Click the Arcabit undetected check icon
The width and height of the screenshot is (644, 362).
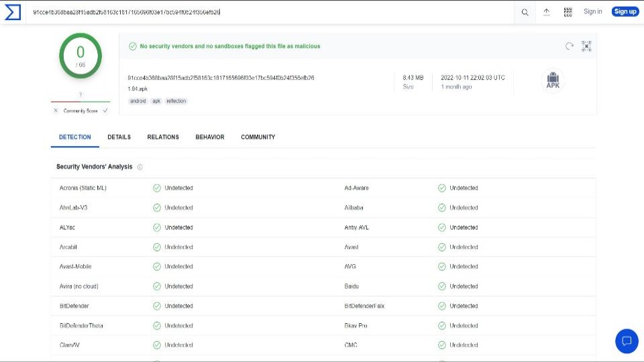click(157, 247)
